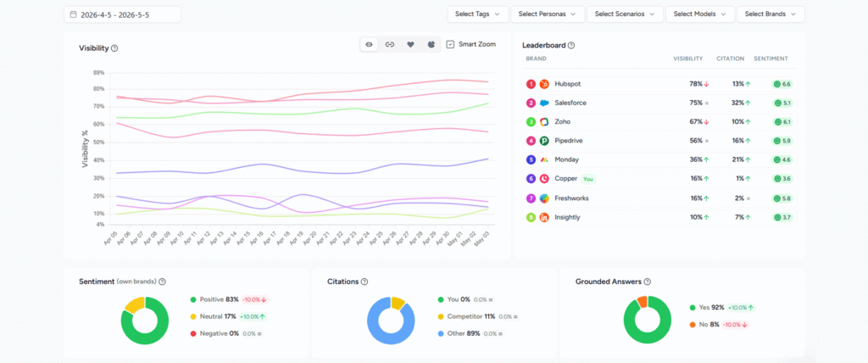Click Salesforce's 32% citation value
The width and height of the screenshot is (868, 363).
click(737, 103)
